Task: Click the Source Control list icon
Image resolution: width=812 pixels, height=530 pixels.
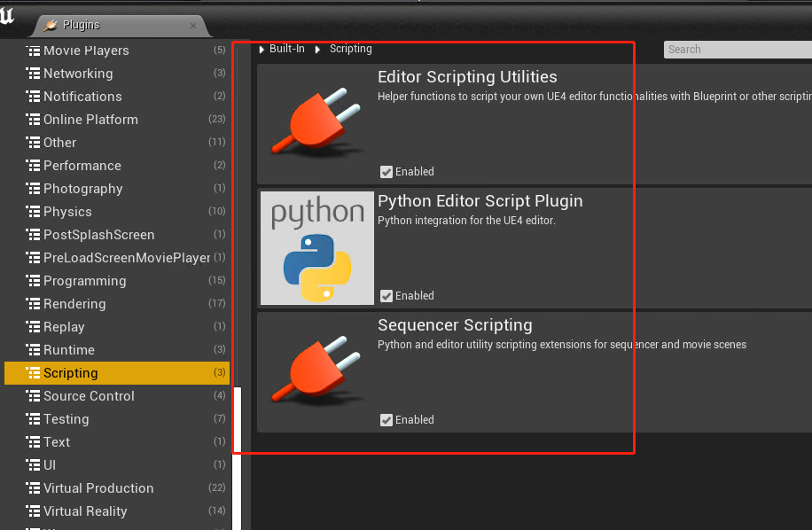Action: click(x=33, y=396)
